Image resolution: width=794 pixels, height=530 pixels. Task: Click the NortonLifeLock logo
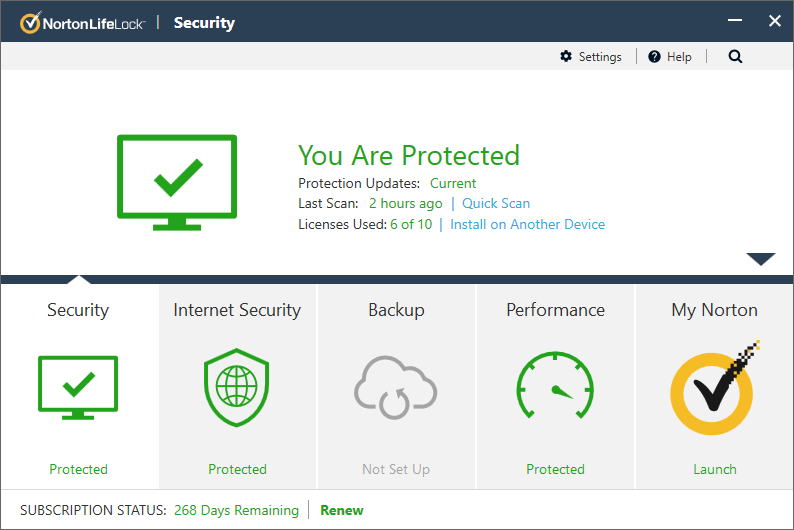[84, 22]
